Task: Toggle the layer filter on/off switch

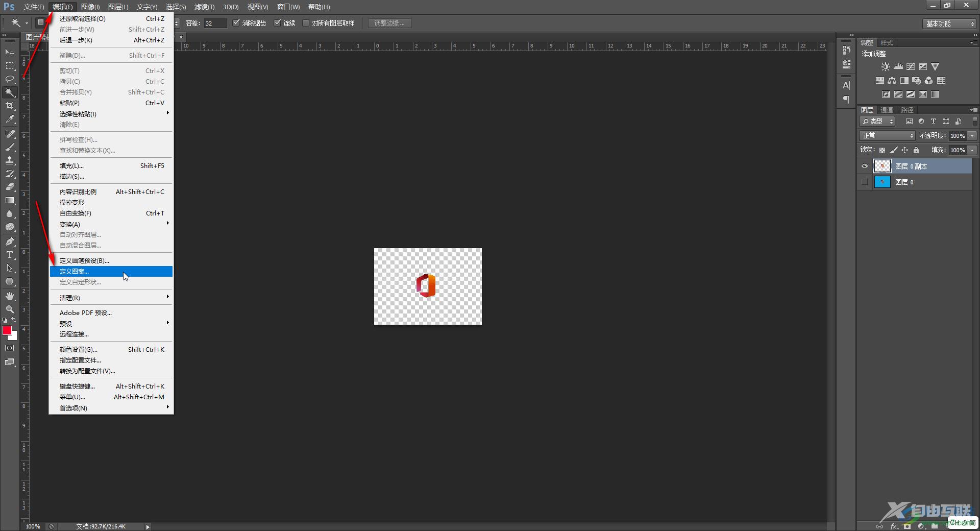Action: (x=974, y=122)
